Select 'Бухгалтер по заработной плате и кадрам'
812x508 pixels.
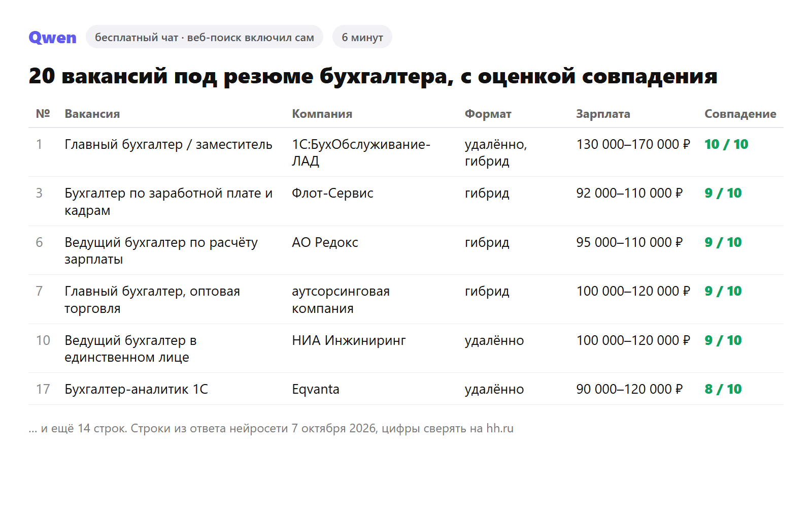click(x=168, y=202)
